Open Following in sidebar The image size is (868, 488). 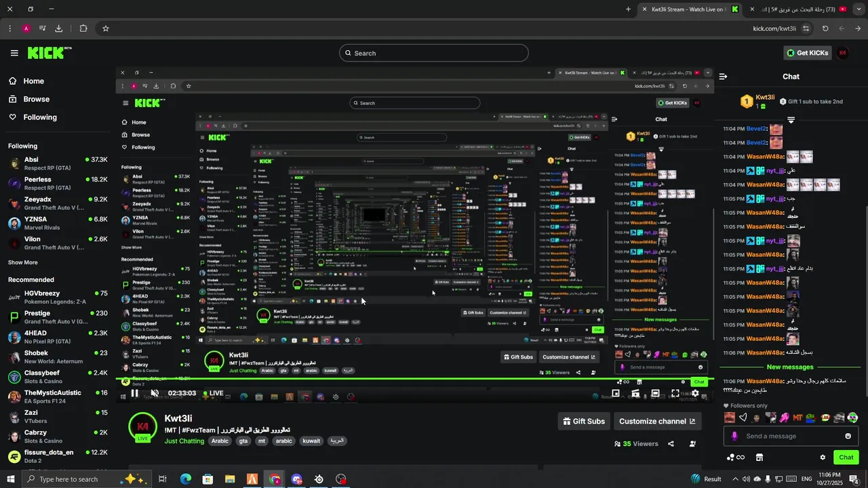pos(40,117)
